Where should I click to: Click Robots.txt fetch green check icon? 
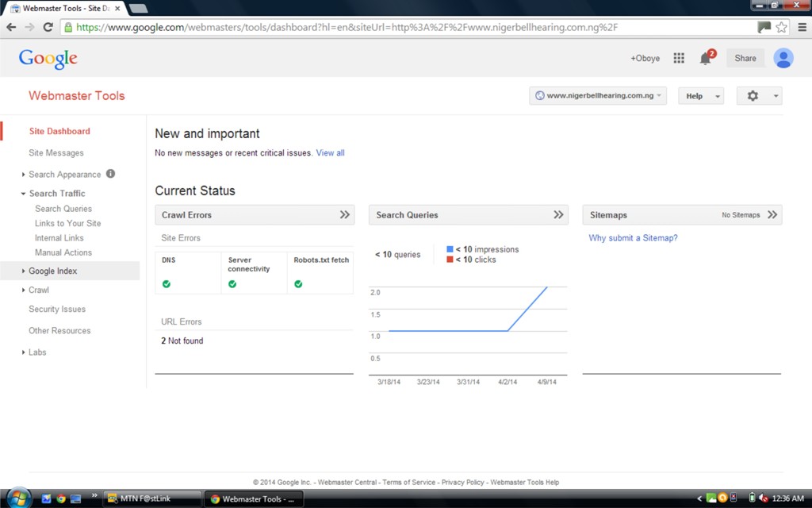[298, 284]
